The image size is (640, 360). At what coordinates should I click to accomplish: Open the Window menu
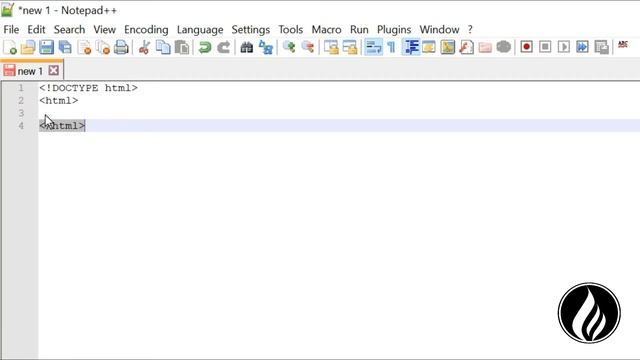[440, 30]
